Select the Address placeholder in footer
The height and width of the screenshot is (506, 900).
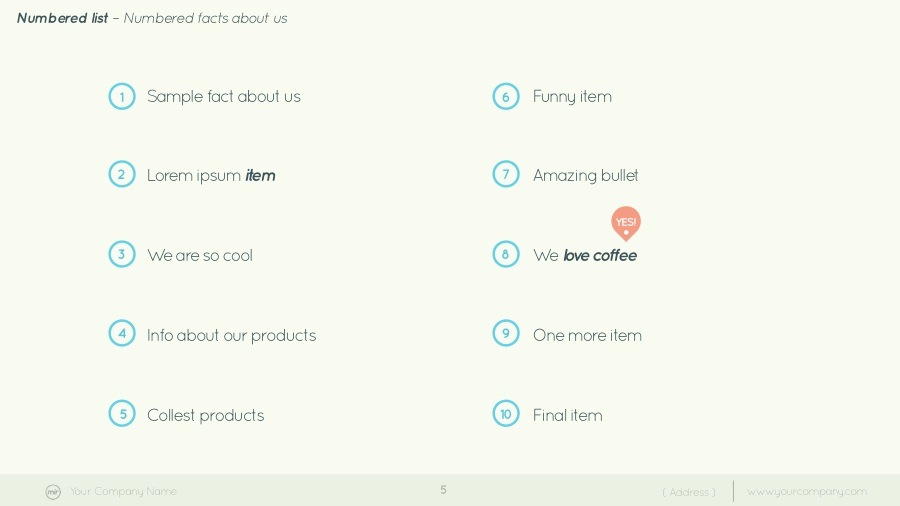pos(689,492)
